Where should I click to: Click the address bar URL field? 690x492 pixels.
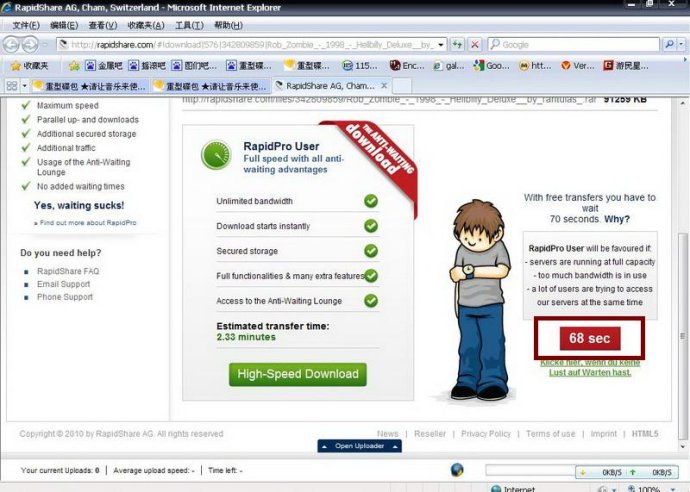tap(251, 44)
